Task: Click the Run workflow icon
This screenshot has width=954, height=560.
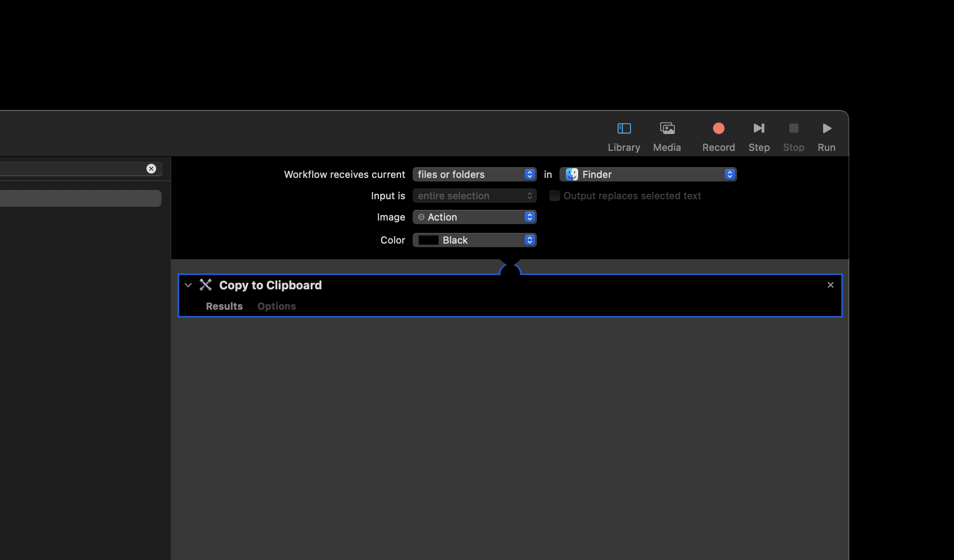Action: [x=827, y=128]
